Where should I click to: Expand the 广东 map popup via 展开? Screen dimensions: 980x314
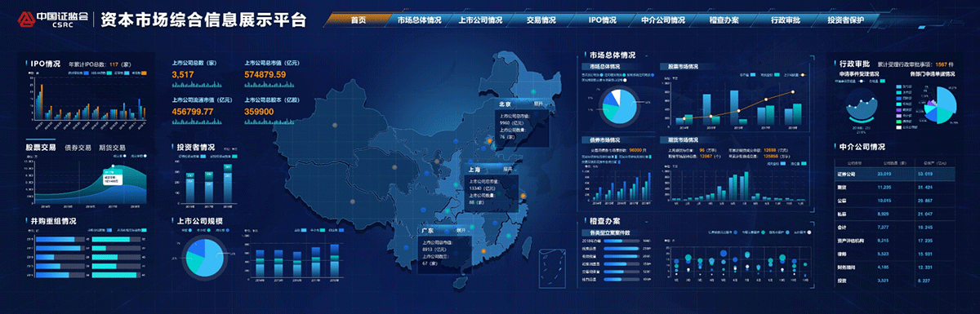tap(461, 231)
